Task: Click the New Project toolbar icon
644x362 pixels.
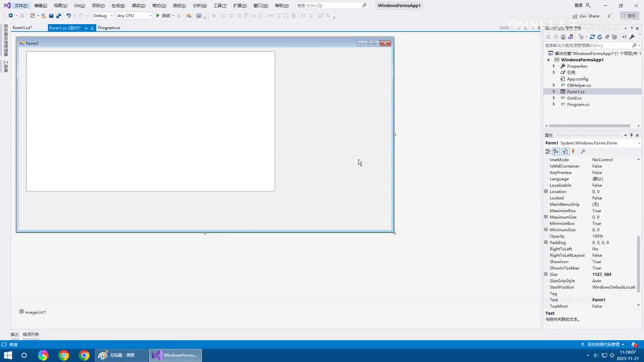Action: tap(32, 16)
